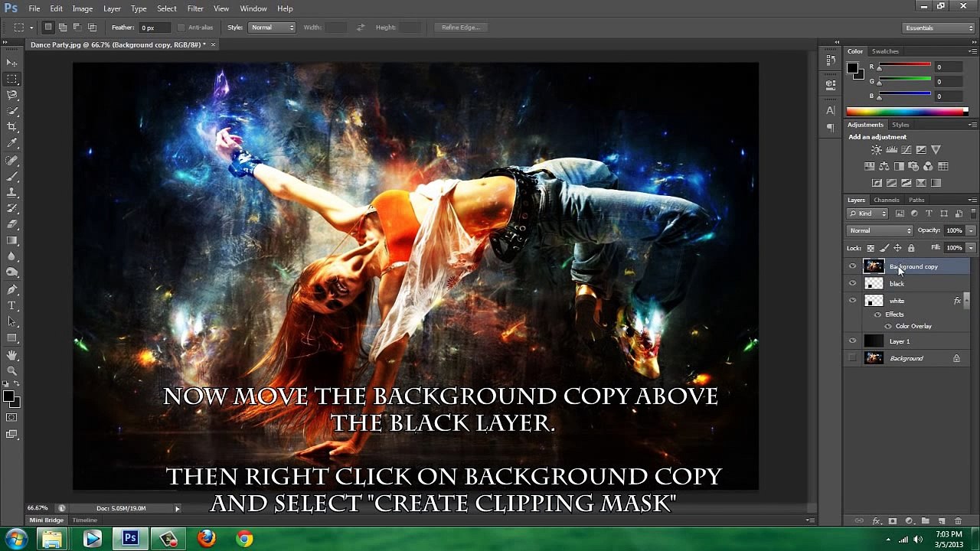Hide the Background copy layer
This screenshot has width=980, height=551.
tap(852, 266)
